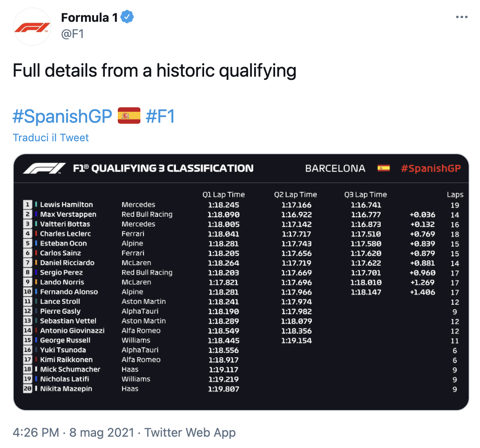
Task: Click Traduci il Tweet
Action: click(x=50, y=138)
